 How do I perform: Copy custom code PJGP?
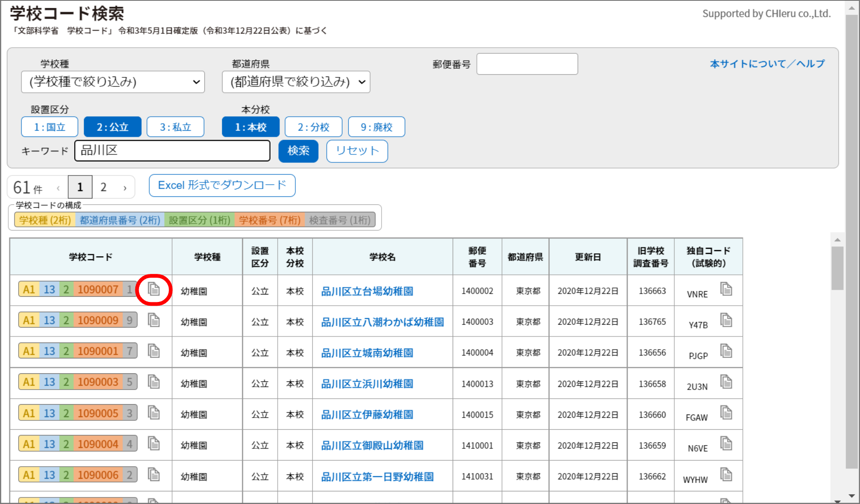pos(726,351)
